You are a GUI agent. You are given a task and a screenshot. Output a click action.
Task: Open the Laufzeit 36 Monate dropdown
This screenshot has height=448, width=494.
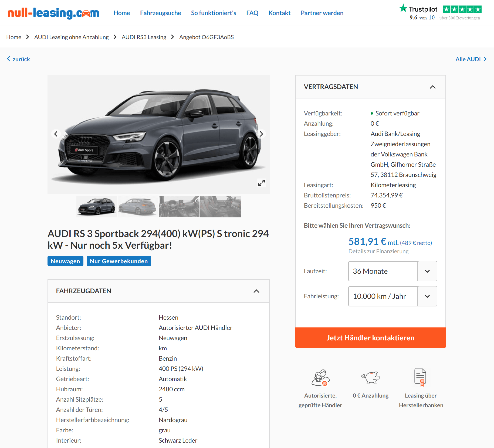[x=393, y=271]
